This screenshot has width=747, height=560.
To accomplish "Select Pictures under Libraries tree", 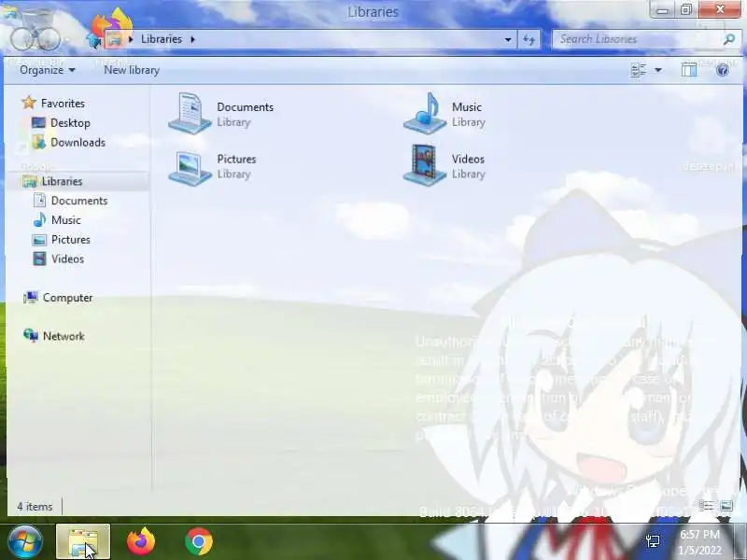I will pyautogui.click(x=61, y=240).
